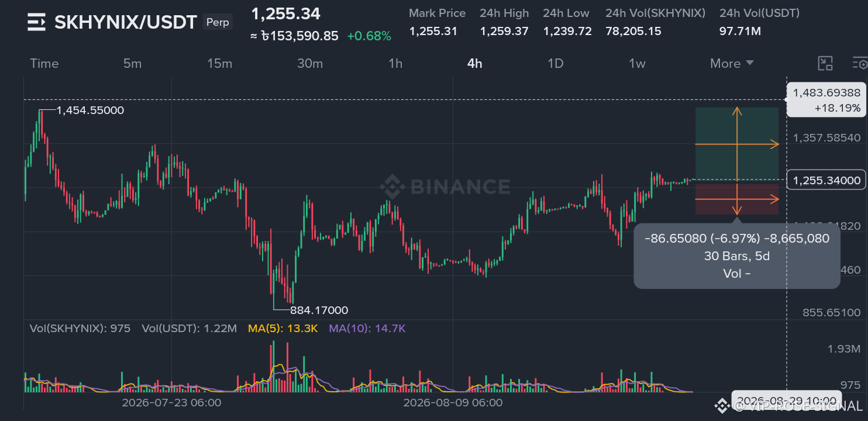Image resolution: width=868 pixels, height=421 pixels.
Task: Open the SKHYNIX/USDT pair selector
Action: pos(126,22)
